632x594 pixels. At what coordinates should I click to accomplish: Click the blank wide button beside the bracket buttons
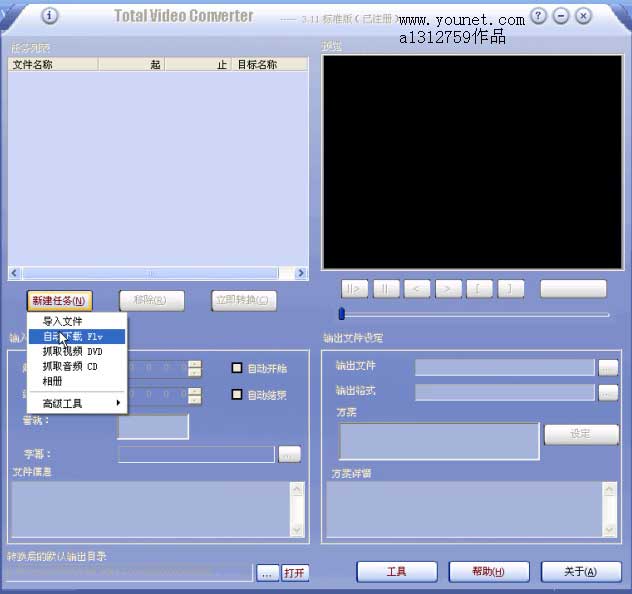pyautogui.click(x=573, y=289)
